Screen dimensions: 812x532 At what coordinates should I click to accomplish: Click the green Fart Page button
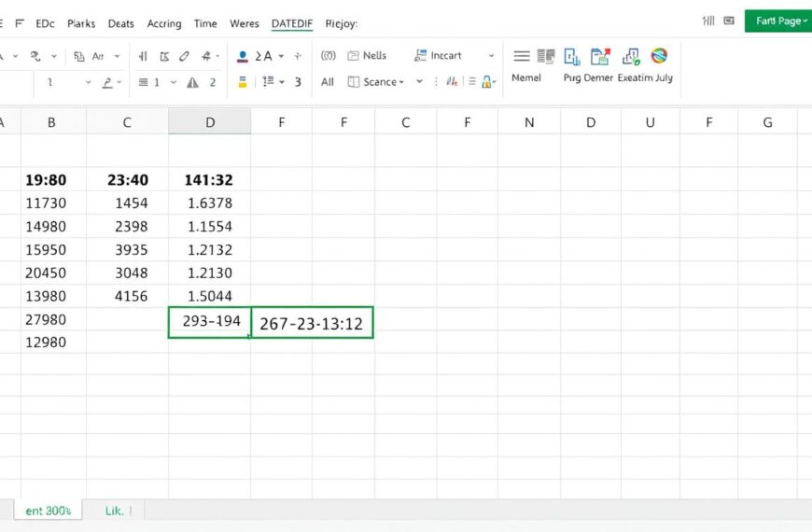[777, 21]
